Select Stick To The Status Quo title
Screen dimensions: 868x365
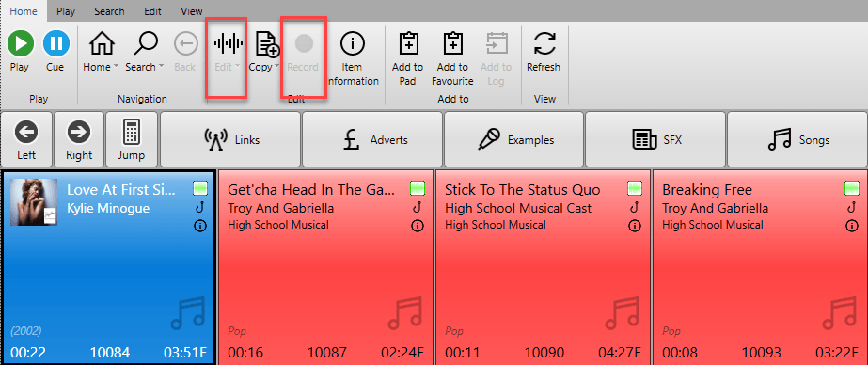[x=523, y=190]
